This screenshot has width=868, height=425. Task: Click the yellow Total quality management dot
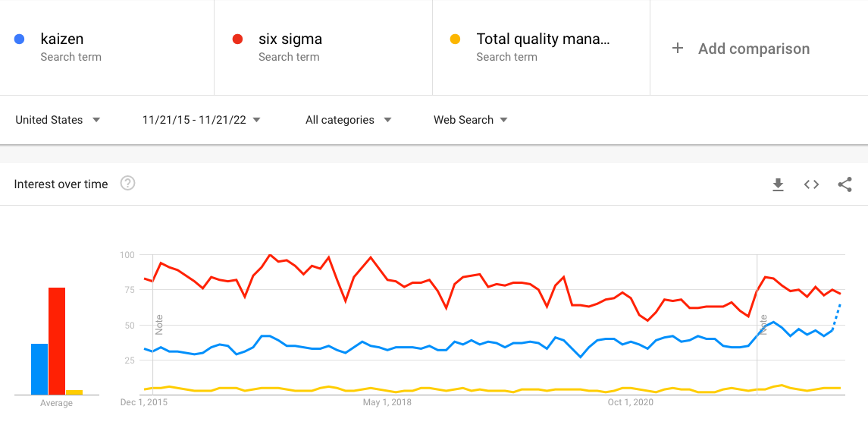tap(456, 39)
